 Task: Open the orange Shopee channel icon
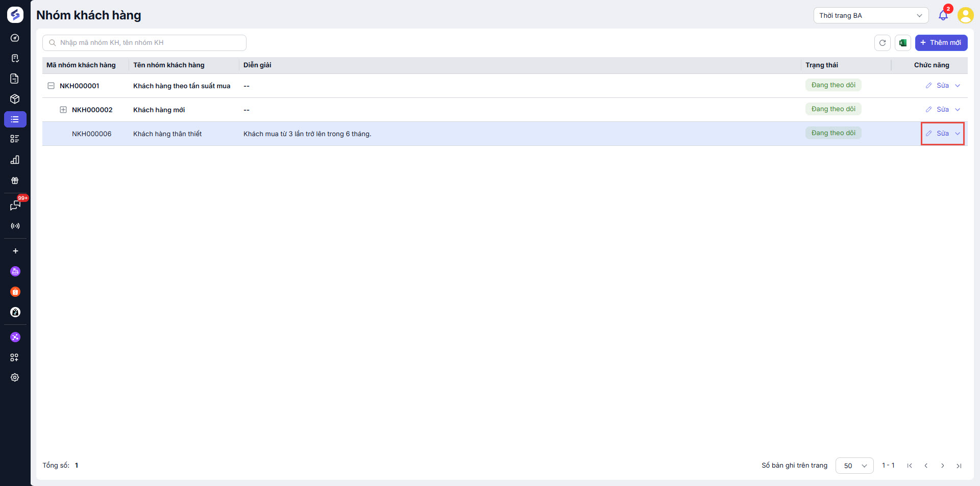point(15,292)
